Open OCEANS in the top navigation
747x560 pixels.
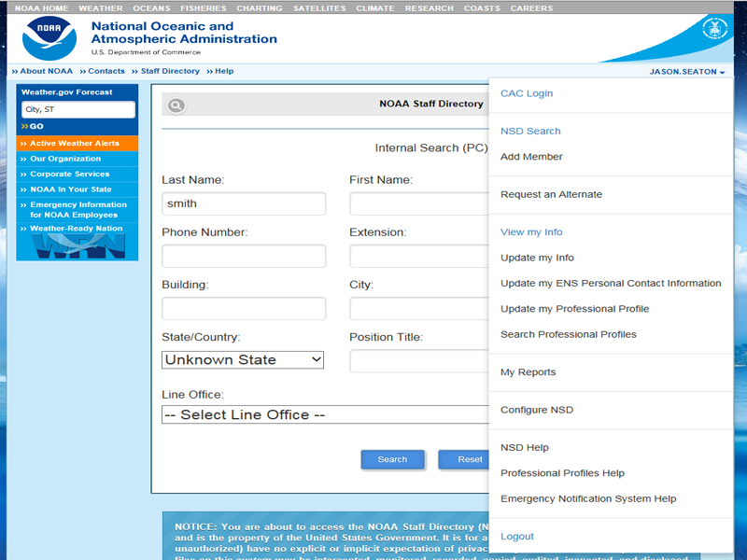pos(151,8)
